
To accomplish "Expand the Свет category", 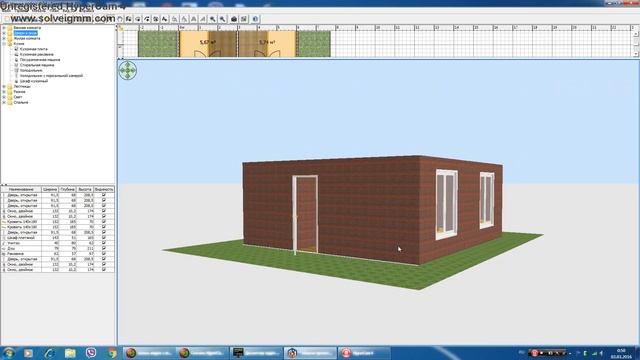I will (x=4, y=97).
